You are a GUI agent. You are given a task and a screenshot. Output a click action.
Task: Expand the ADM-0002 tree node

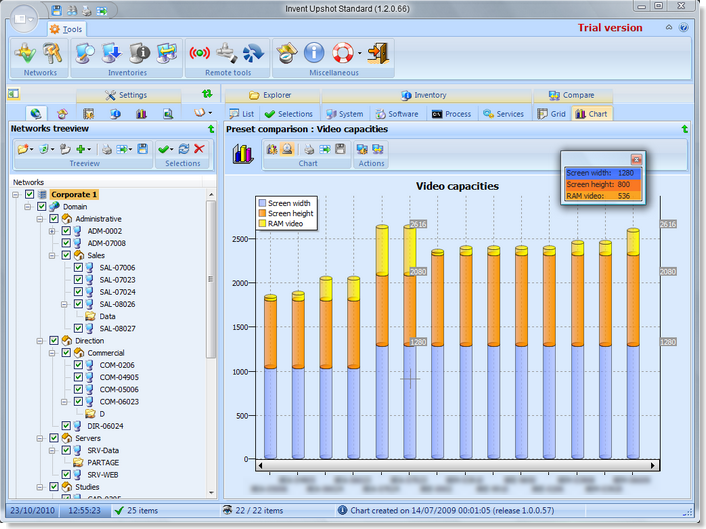click(x=52, y=231)
